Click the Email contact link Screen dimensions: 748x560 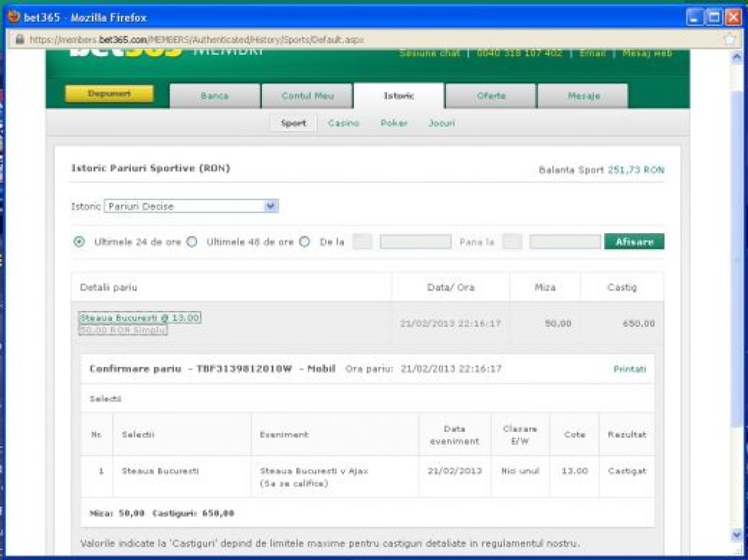pyautogui.click(x=593, y=53)
